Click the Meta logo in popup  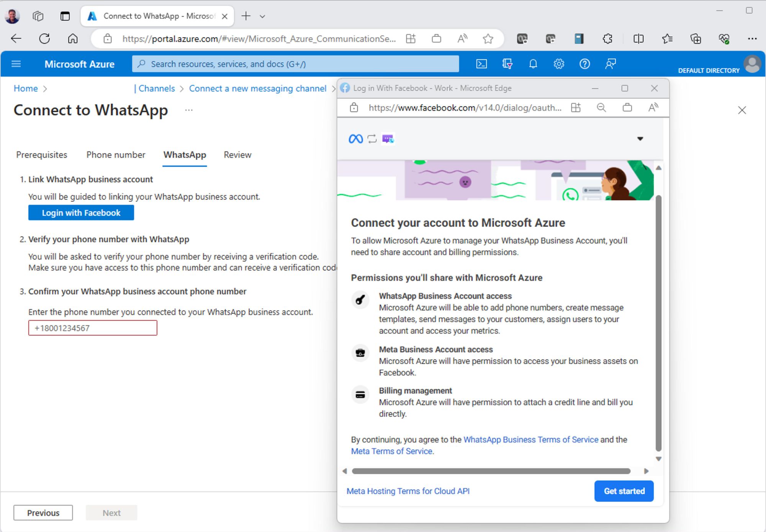click(355, 139)
